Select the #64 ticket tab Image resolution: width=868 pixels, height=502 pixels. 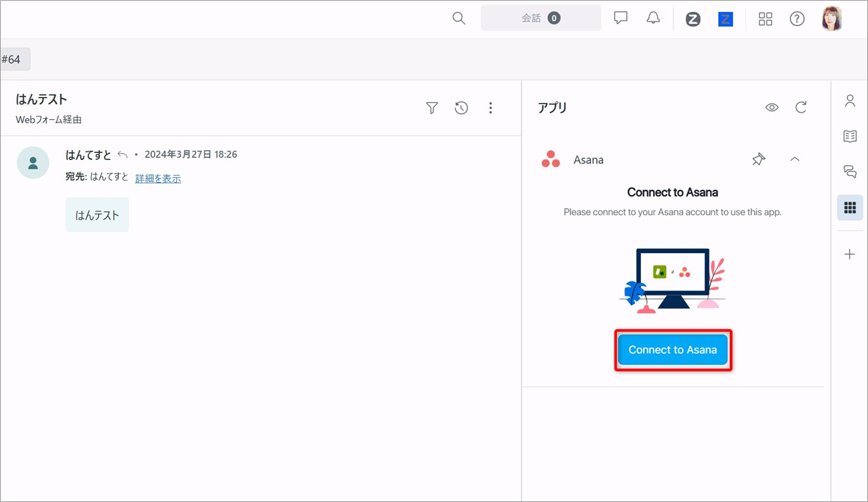click(13, 60)
